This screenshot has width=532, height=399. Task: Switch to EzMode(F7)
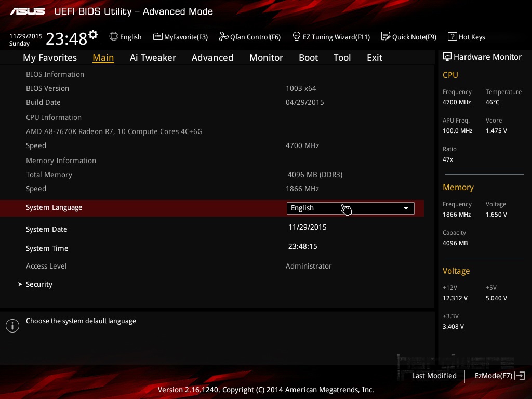[x=499, y=376]
